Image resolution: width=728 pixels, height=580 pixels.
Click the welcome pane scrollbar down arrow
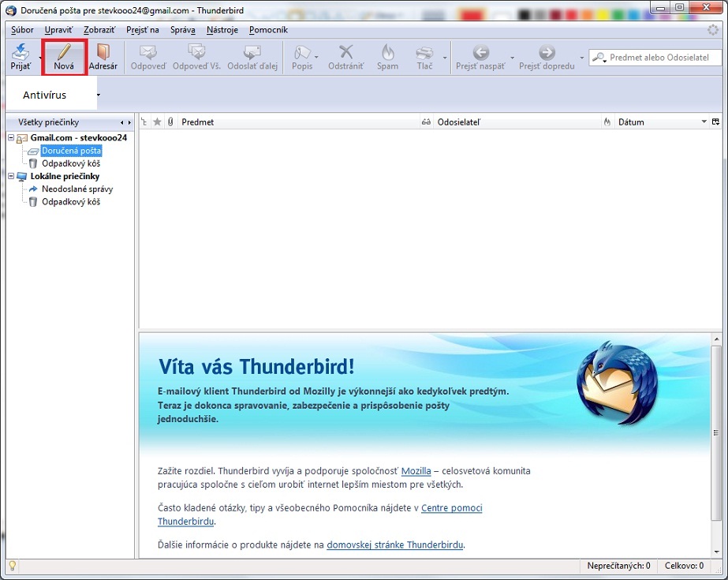tap(716, 552)
